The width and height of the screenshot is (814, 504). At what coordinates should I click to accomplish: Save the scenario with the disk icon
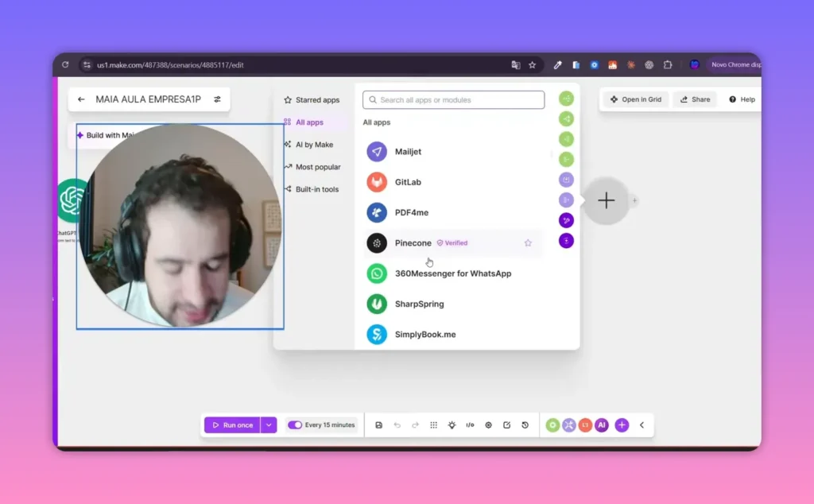pos(379,425)
